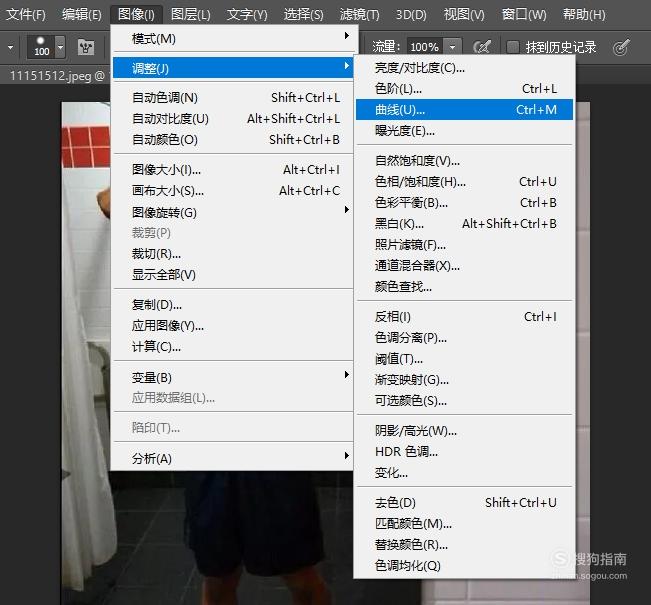Open 通道混合器(X)... adjustment
The image size is (651, 605).
pyautogui.click(x=464, y=265)
